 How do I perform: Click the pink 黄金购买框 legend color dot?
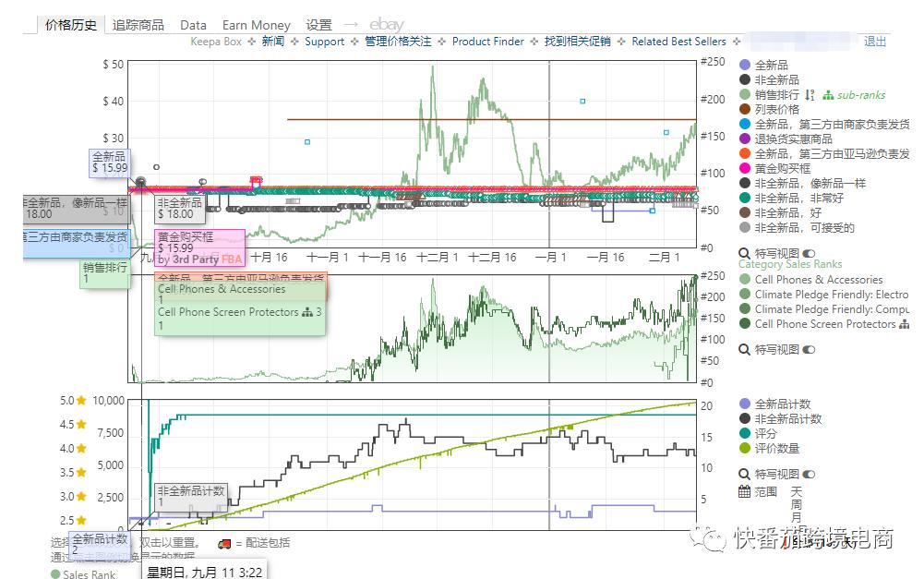point(745,169)
